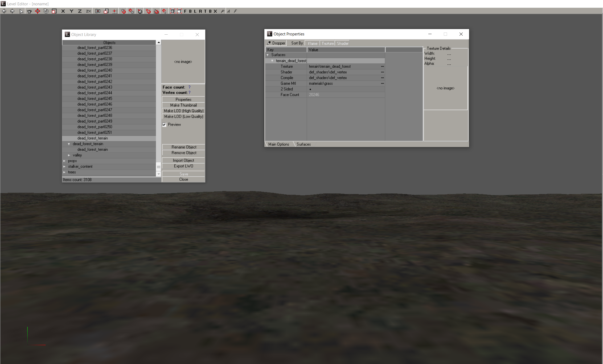This screenshot has width=603, height=364.
Task: Sort surfaces by Texture
Action: tap(327, 43)
